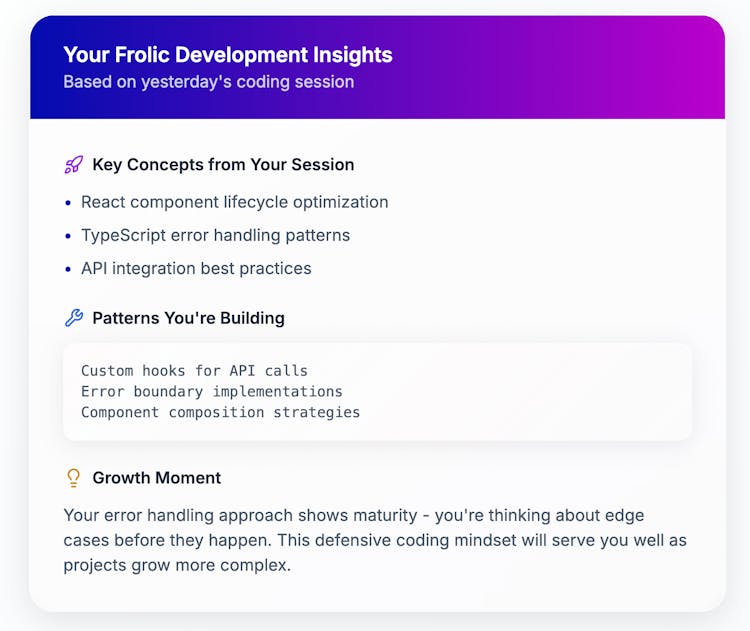Image resolution: width=750 pixels, height=631 pixels.
Task: Select the "Error boundary implementations" code line
Action: (211, 391)
